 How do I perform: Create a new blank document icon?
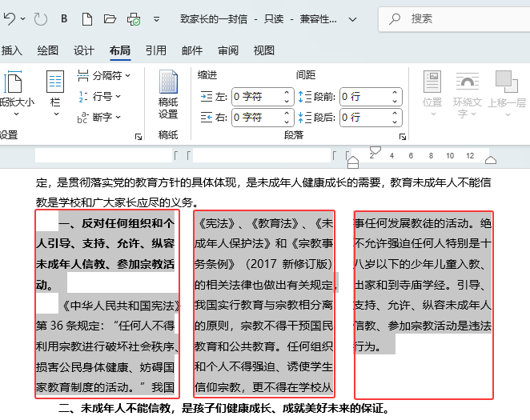[87, 19]
